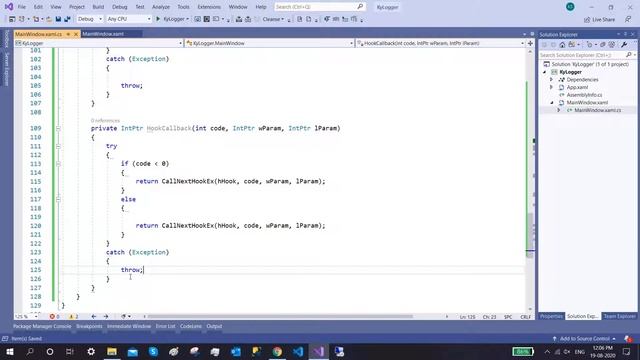640x360 pixels.
Task: Click the Save All toolbar icon
Action: tap(67, 19)
